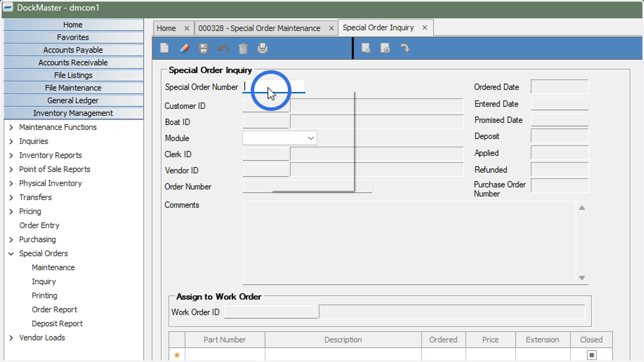The width and height of the screenshot is (644, 362).
Task: Open the Inventory Management section
Action: [74, 113]
